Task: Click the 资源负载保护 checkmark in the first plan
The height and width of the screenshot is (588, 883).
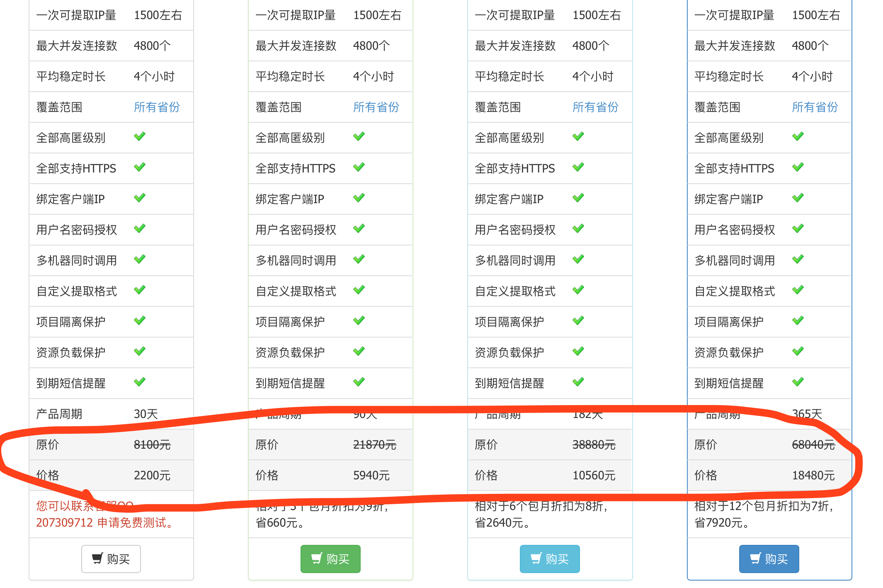Action: [x=140, y=351]
